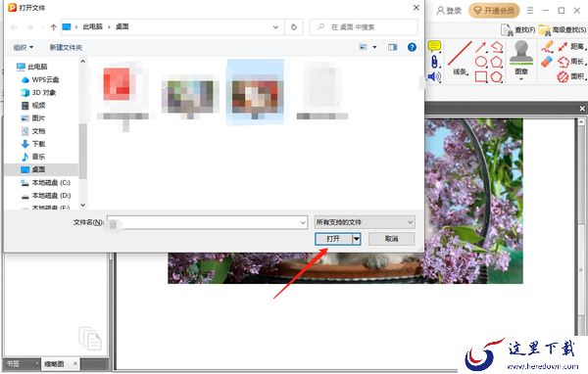Click the 桌面 breadcrumb in address bar

tap(122, 26)
